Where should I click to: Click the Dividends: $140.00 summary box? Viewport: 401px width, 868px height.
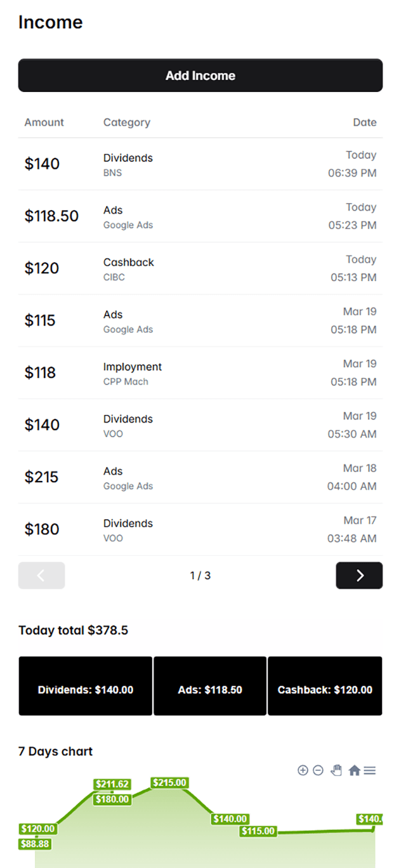(85, 686)
